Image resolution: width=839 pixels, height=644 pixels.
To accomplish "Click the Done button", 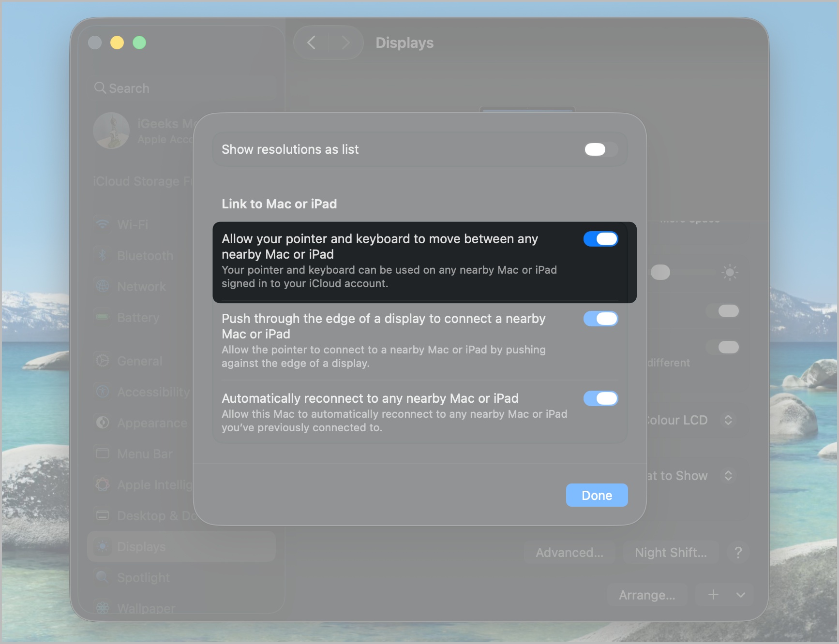I will point(597,495).
